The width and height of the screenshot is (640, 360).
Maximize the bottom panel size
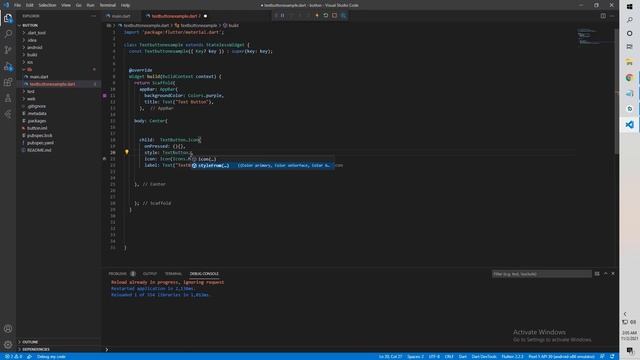point(606,273)
